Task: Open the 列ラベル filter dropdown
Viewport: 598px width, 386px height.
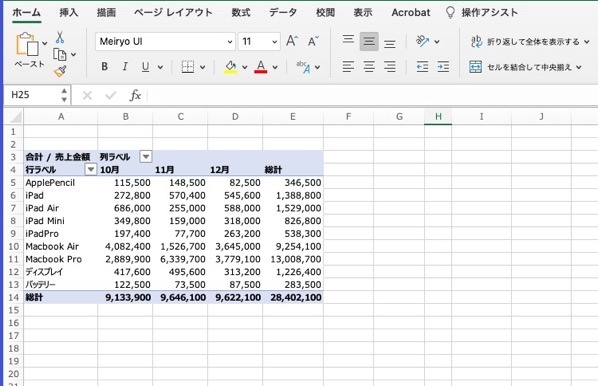Action: [146, 156]
